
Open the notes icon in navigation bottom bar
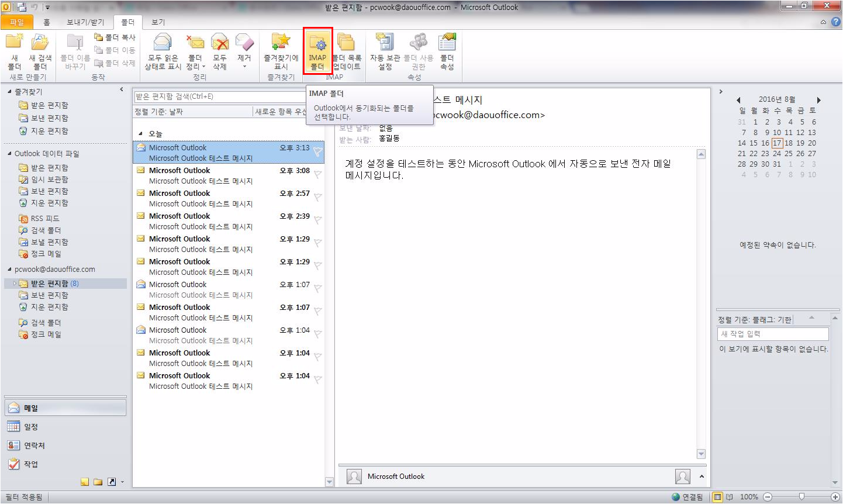click(x=85, y=482)
